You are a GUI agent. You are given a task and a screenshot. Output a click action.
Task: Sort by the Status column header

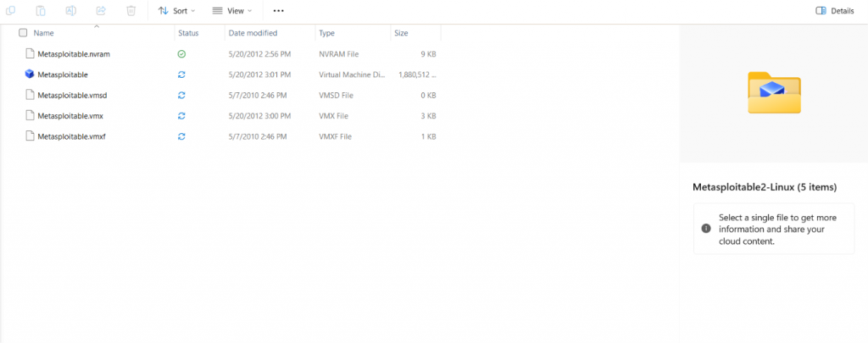pyautogui.click(x=188, y=33)
